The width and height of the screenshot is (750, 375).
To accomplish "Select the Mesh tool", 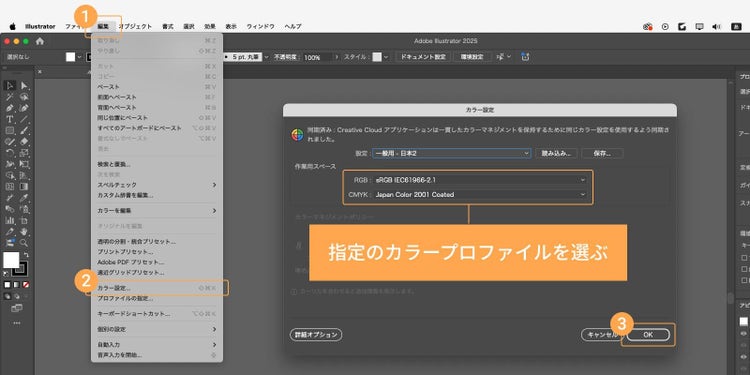I will 10,186.
